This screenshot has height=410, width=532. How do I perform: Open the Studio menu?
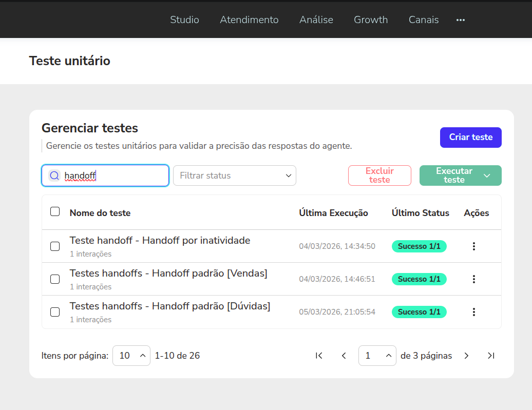184,20
